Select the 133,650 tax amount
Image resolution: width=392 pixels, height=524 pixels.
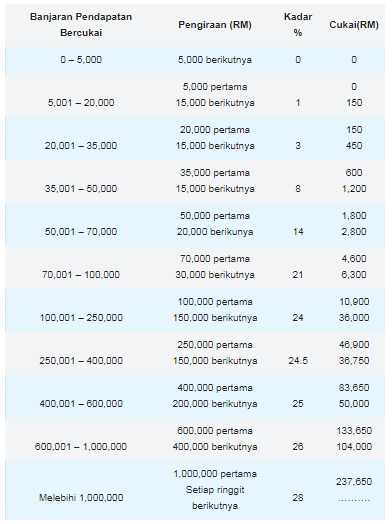pos(354,430)
